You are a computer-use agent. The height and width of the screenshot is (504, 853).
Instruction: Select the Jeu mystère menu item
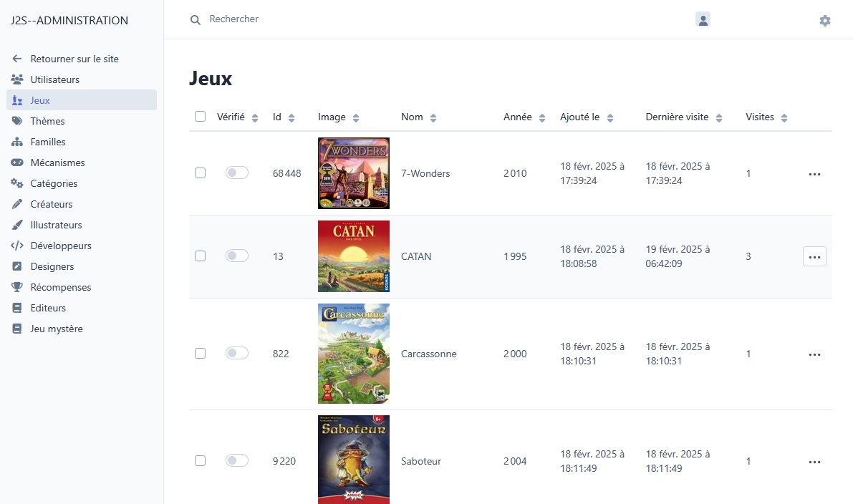(16, 329)
